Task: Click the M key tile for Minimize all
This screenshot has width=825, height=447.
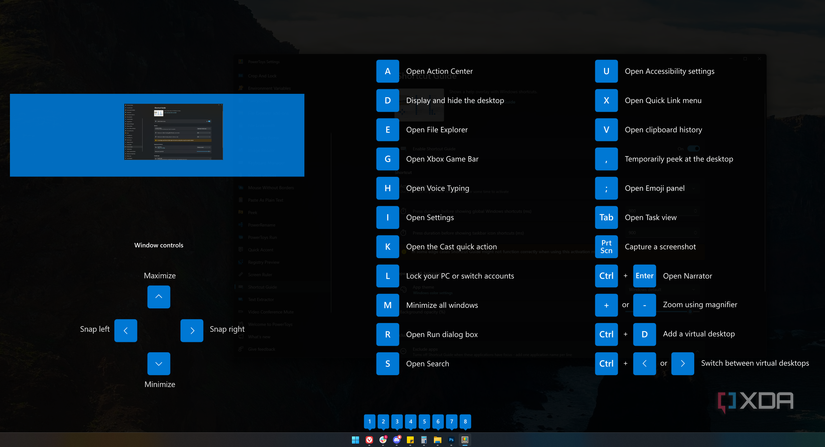Action: click(388, 305)
